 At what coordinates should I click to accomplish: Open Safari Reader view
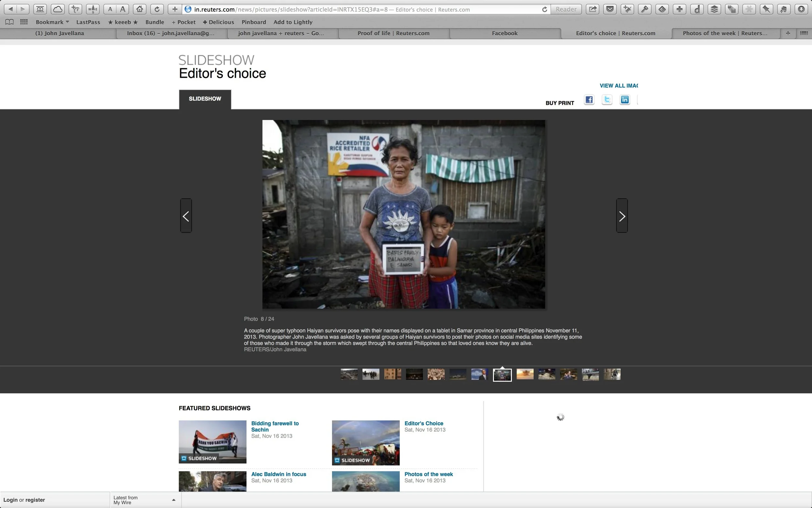pos(566,9)
